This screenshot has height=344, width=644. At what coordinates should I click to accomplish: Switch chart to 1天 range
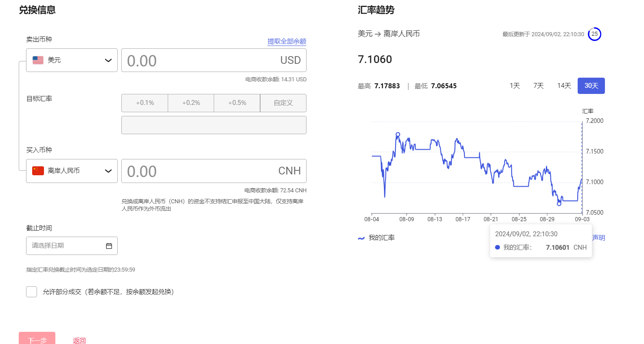click(515, 86)
